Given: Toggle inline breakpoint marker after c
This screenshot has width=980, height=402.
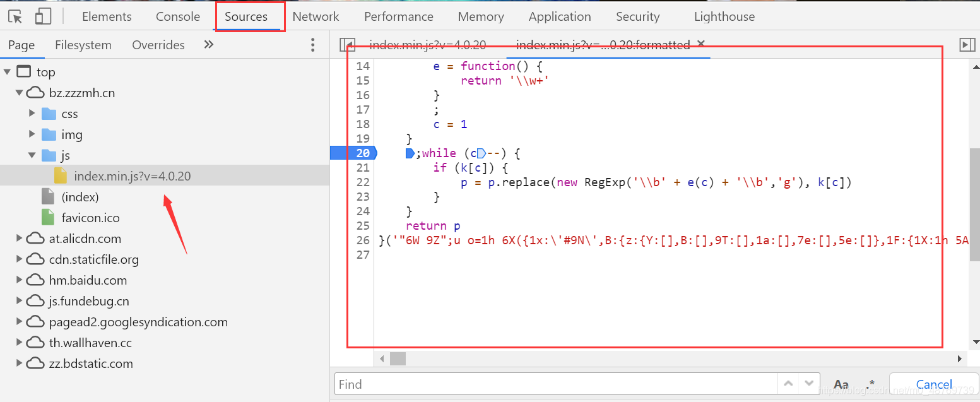Looking at the screenshot, I should pos(481,153).
